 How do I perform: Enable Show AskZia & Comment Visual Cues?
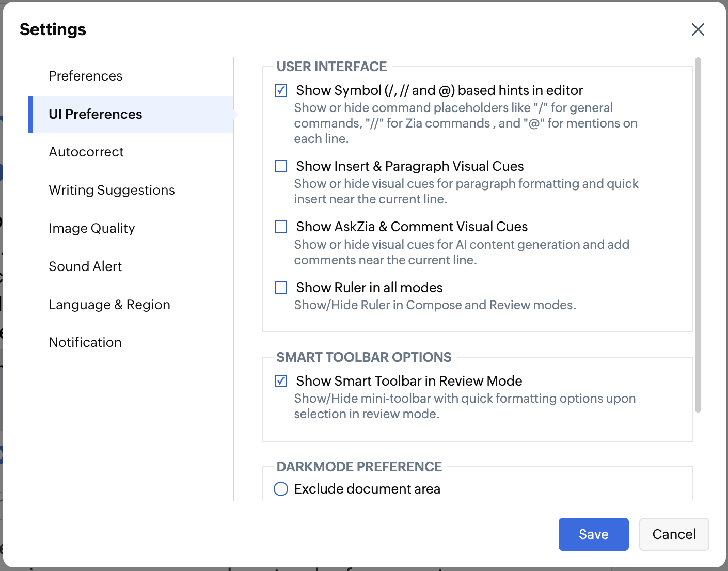click(x=281, y=227)
